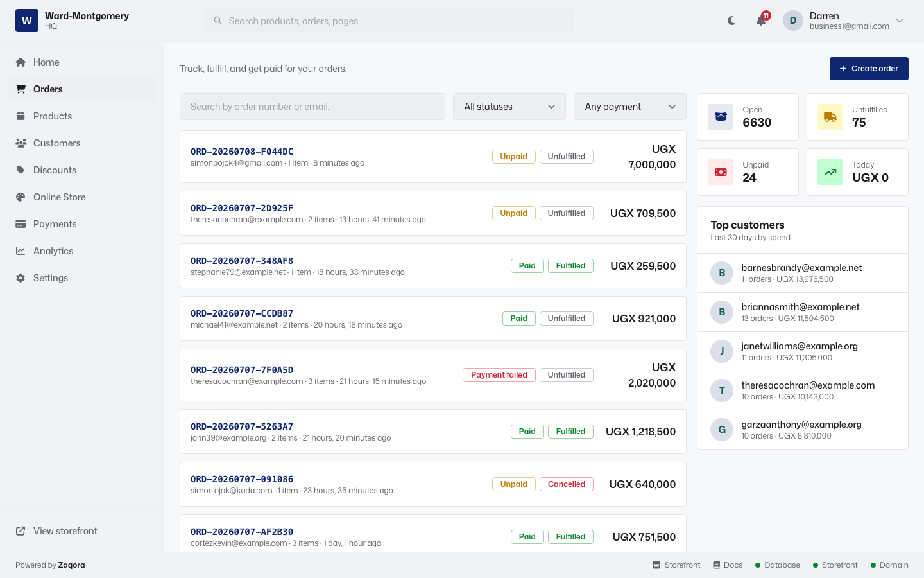The image size is (924, 578).
Task: Click the Products bag icon
Action: (21, 116)
